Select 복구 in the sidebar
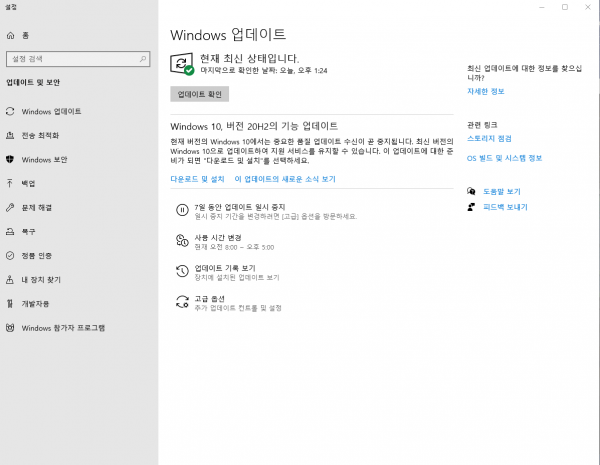The width and height of the screenshot is (600, 465). [x=79, y=232]
